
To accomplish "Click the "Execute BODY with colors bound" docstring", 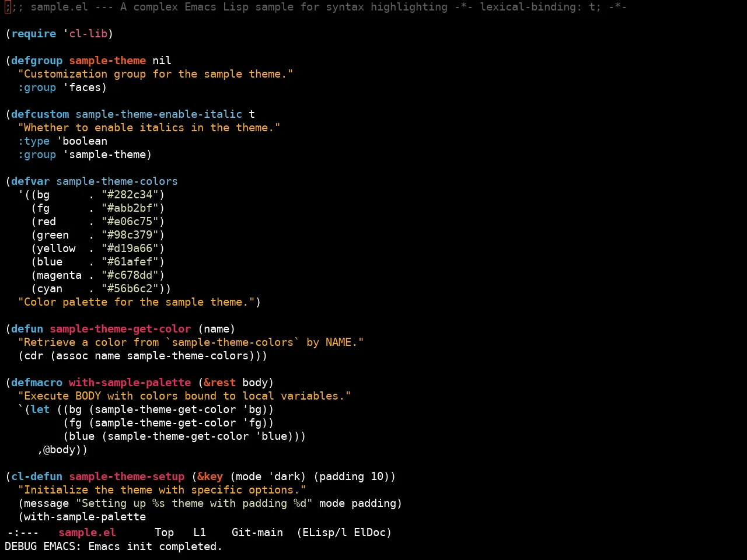I will 184,396.
